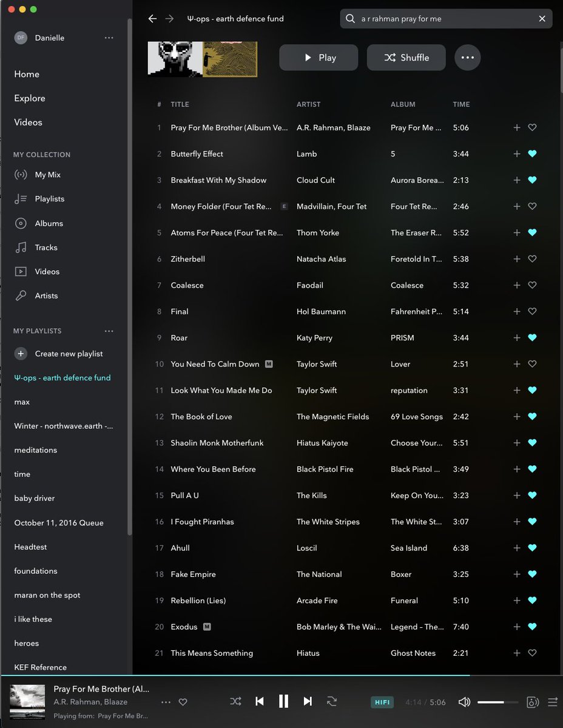Toggle heart on This Means Something row

tap(532, 653)
